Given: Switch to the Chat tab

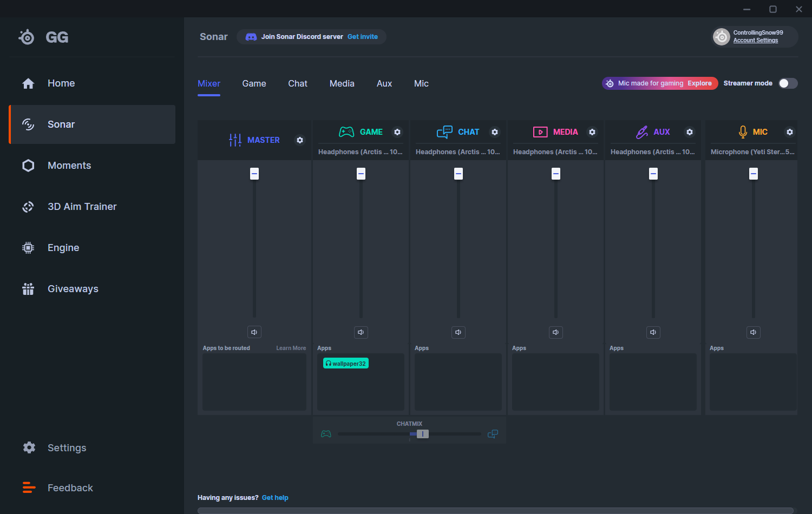Looking at the screenshot, I should click(x=298, y=84).
